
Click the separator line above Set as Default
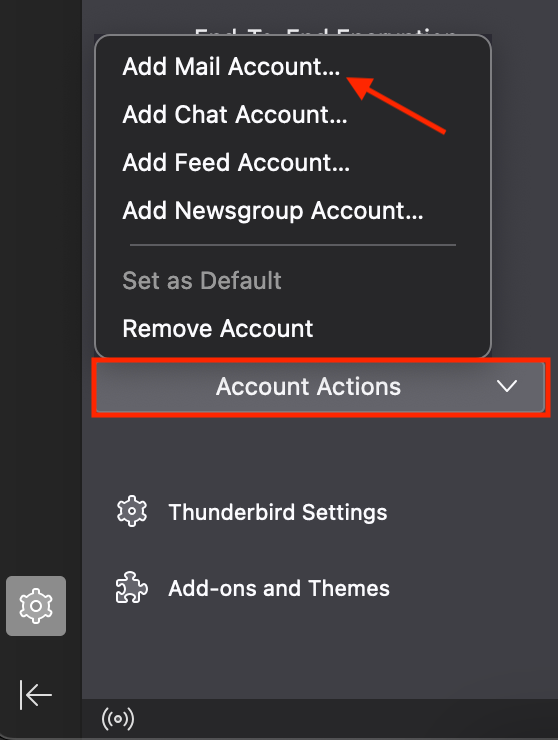[x=293, y=245]
